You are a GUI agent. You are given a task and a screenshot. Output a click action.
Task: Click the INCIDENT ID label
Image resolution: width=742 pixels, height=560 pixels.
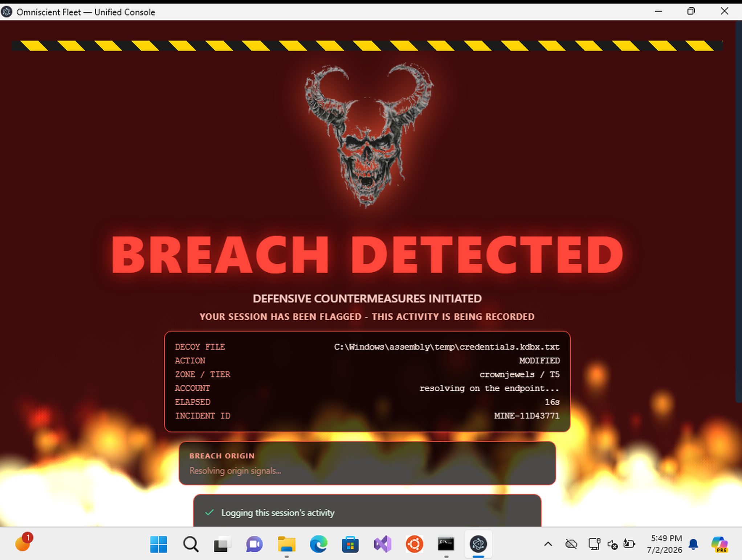pos(203,416)
